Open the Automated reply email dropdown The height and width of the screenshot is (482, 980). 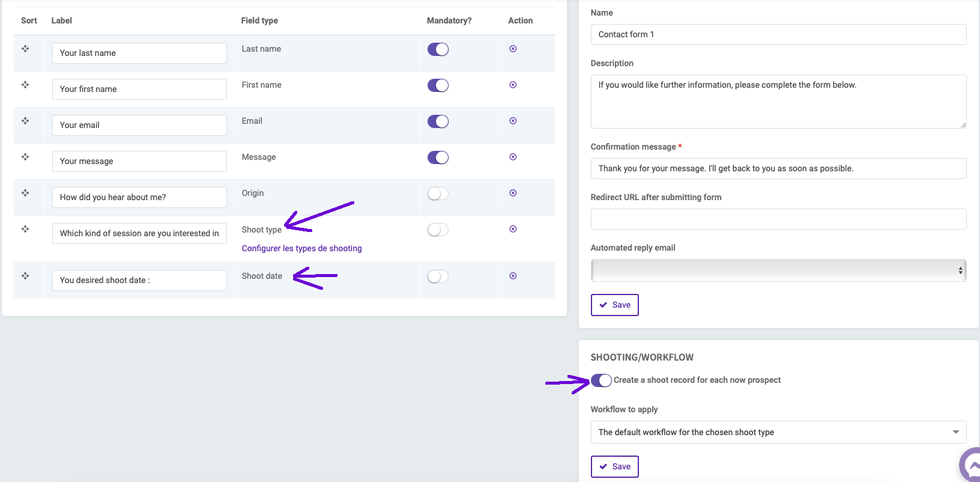778,270
